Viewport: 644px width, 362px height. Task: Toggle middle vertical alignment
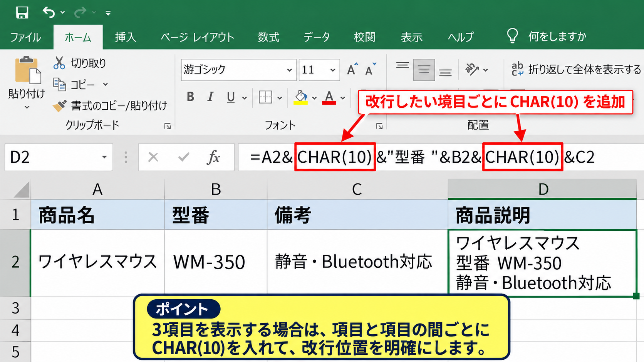[424, 70]
